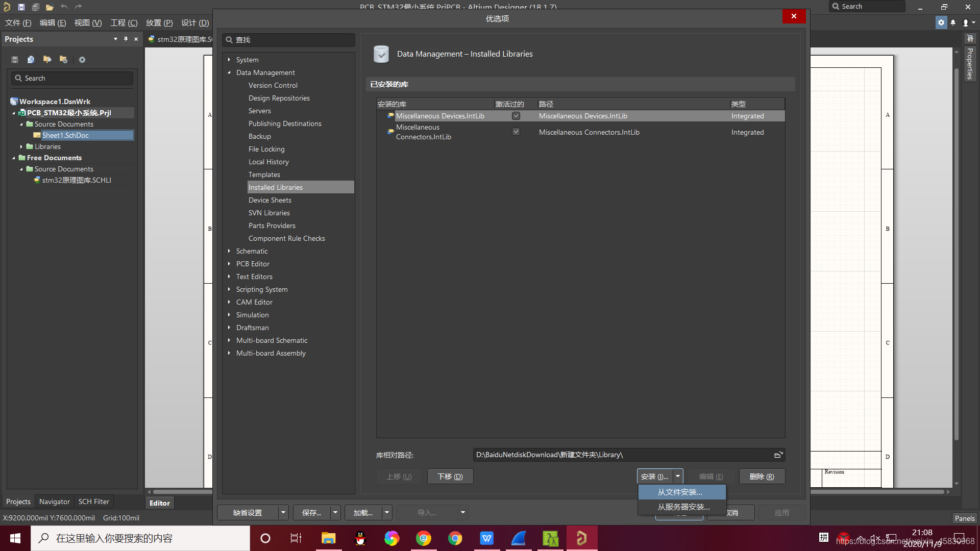This screenshot has height=551, width=980.
Task: Click the Panels button
Action: coord(964,518)
